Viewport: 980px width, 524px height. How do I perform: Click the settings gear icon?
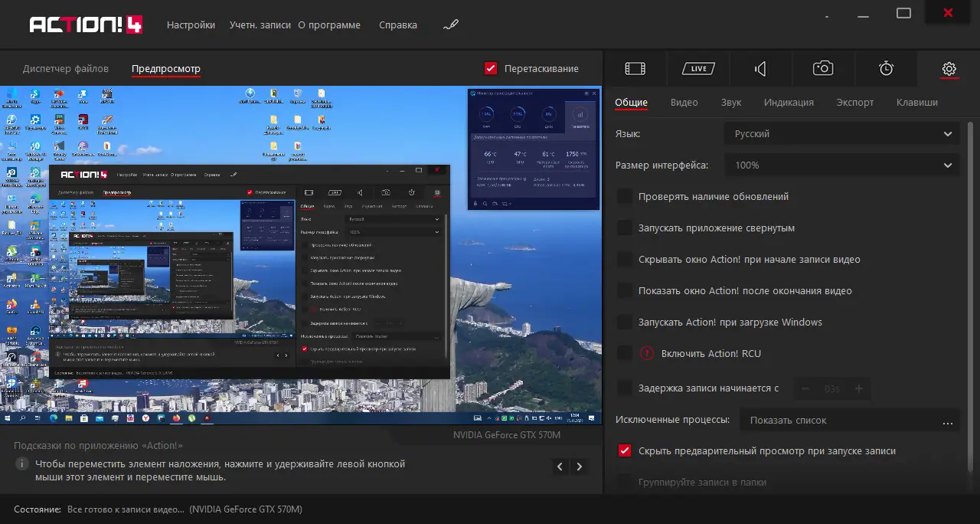click(x=949, y=69)
